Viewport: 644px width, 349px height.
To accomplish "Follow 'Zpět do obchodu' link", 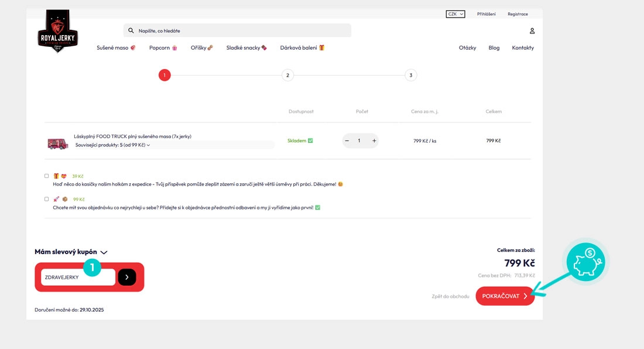I will click(x=450, y=296).
